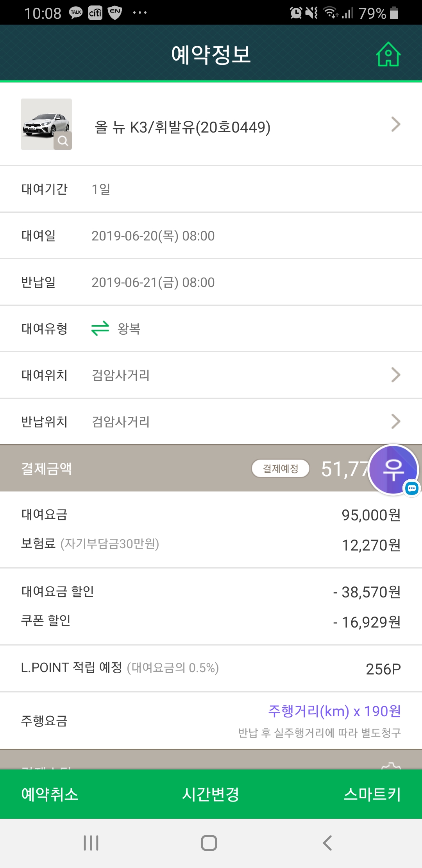The image size is (422, 868).
Task: Tap 예약취소 in the bottom bar
Action: click(50, 794)
